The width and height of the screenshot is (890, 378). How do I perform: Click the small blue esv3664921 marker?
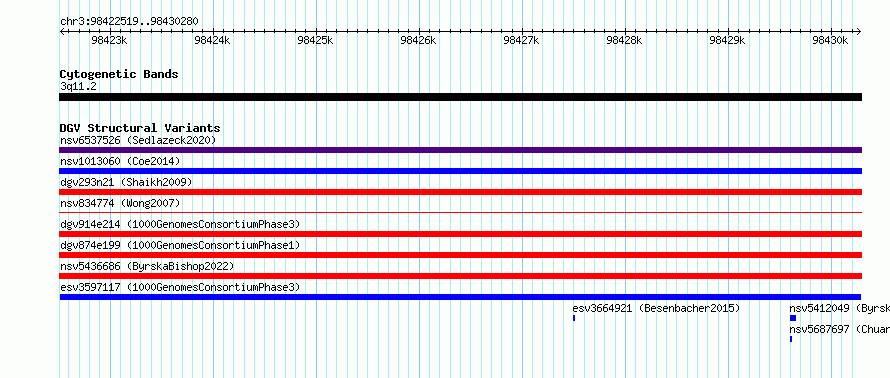pos(574,318)
